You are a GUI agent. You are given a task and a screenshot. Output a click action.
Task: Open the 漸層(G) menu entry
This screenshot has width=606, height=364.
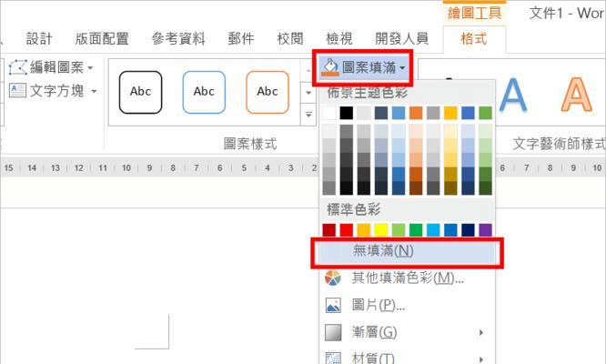click(x=407, y=332)
